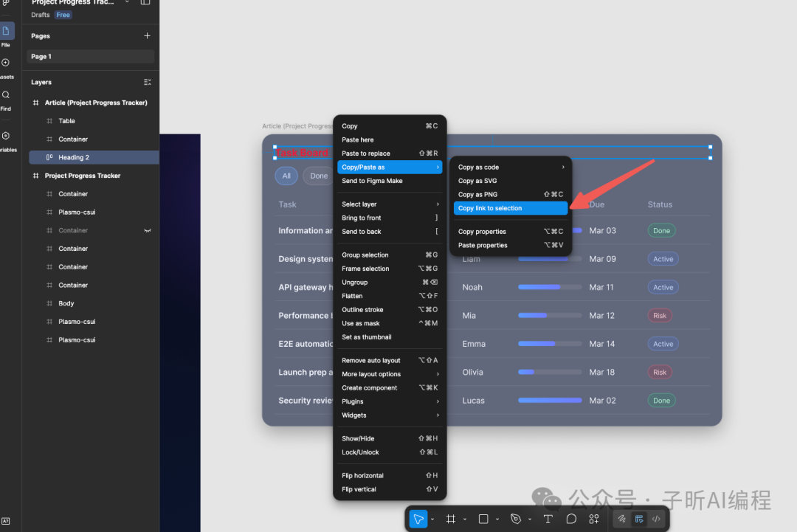797x532 pixels.
Task: Click the All filter button
Action: pyautogui.click(x=286, y=176)
